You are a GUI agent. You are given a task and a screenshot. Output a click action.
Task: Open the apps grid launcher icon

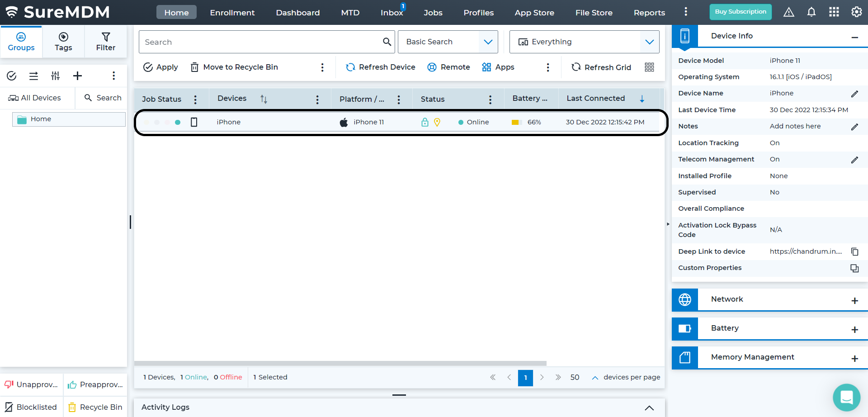coord(834,12)
